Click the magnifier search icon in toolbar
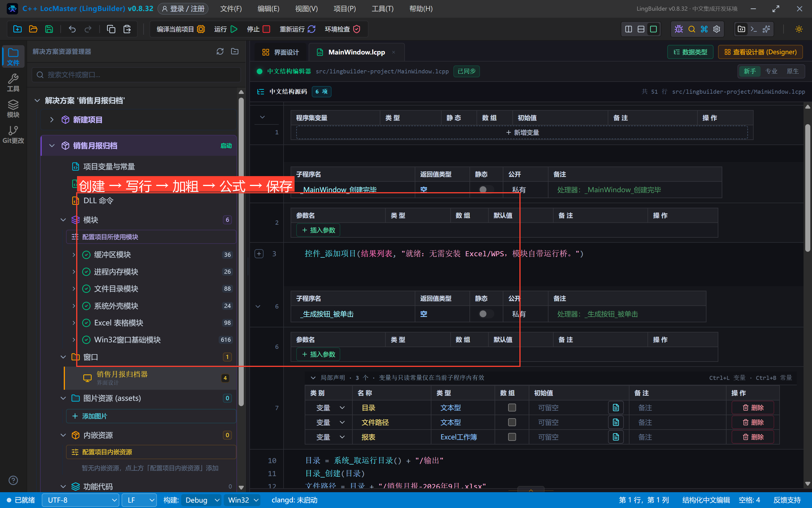Screen dimensions: 812x508 pyautogui.click(x=692, y=29)
